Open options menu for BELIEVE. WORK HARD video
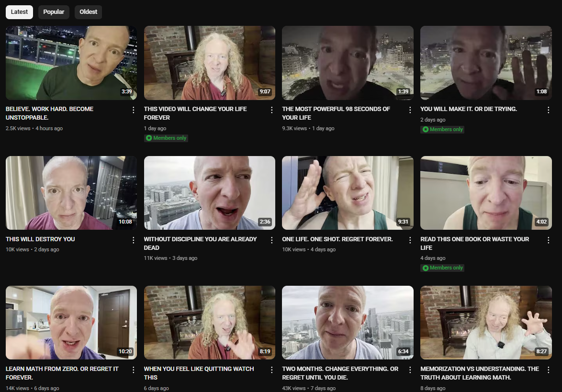 pos(134,110)
